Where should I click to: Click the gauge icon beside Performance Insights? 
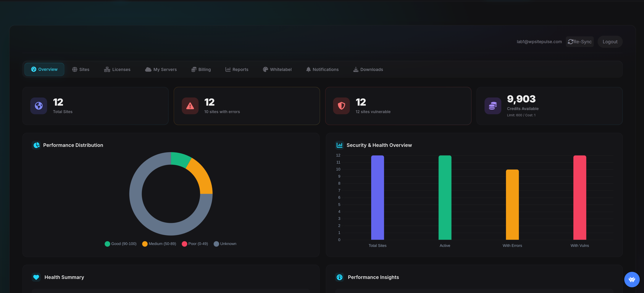339,277
